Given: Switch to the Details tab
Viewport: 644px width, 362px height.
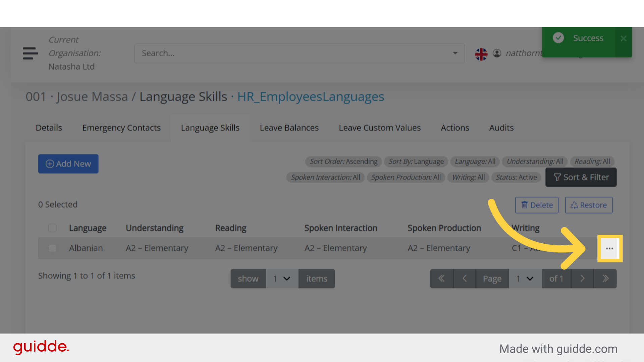Looking at the screenshot, I should tap(49, 128).
